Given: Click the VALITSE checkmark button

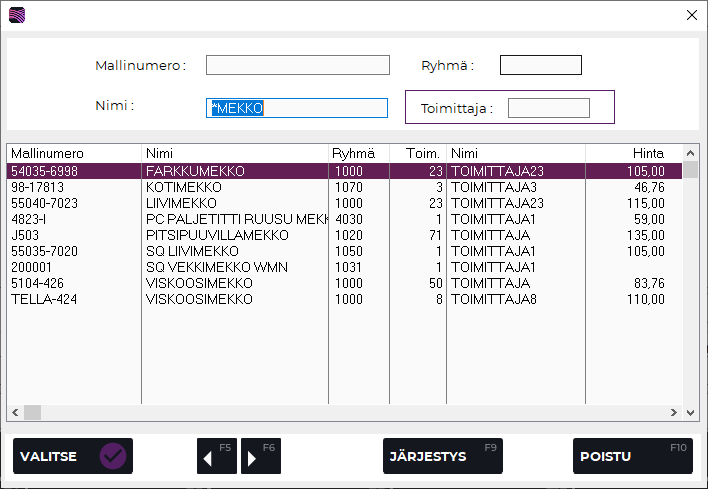Looking at the screenshot, I should coord(73,456).
